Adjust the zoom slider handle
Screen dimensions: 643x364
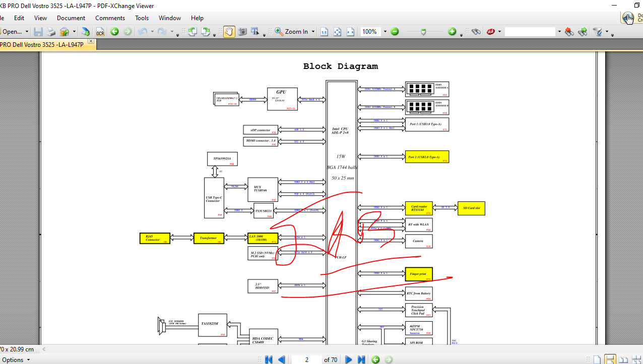tap(423, 32)
